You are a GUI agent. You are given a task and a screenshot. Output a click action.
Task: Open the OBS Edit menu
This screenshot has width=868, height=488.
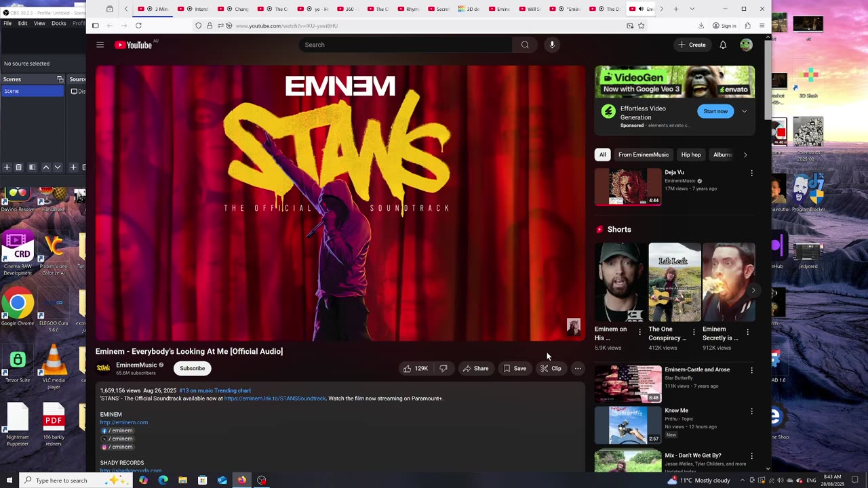click(x=22, y=23)
